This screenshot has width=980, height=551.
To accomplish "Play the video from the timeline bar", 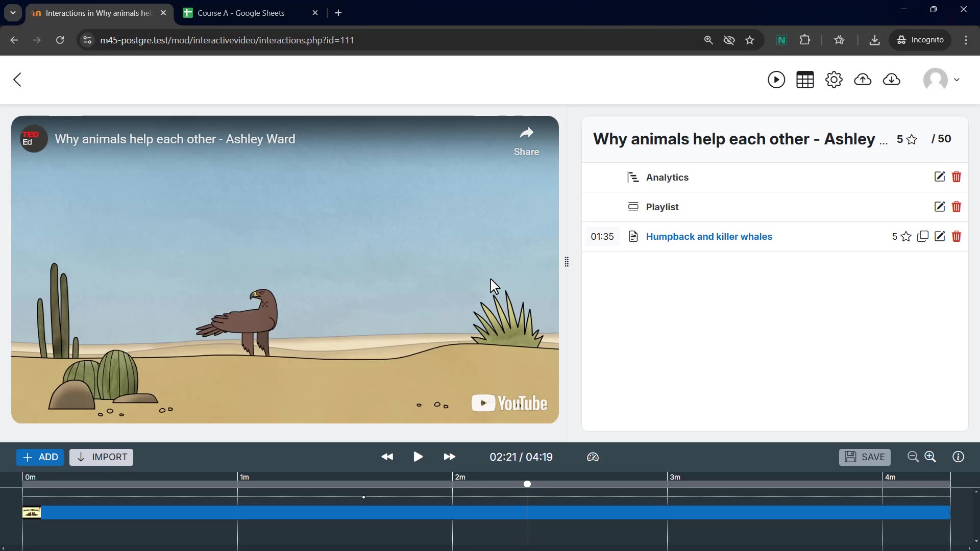I will tap(418, 457).
